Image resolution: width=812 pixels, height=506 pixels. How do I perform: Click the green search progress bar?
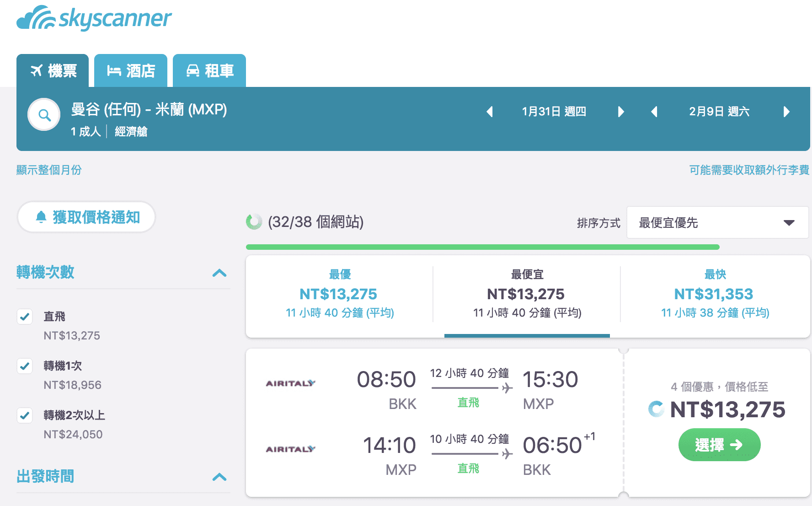[x=482, y=247]
